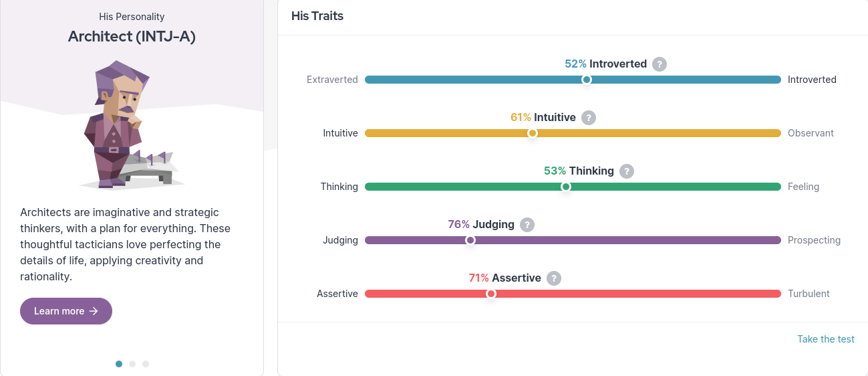The width and height of the screenshot is (868, 376).
Task: Click the yellow Intuitive slider handle
Action: pos(533,133)
